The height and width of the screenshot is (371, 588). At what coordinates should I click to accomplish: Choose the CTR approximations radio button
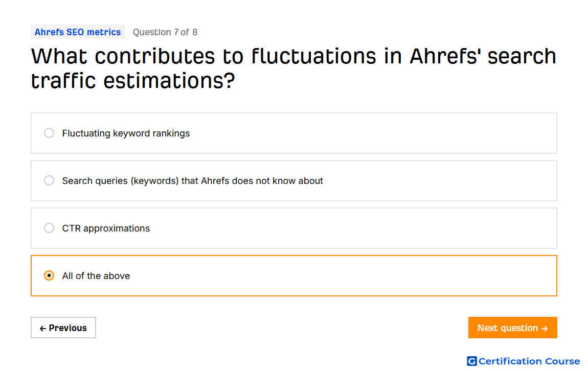click(49, 228)
